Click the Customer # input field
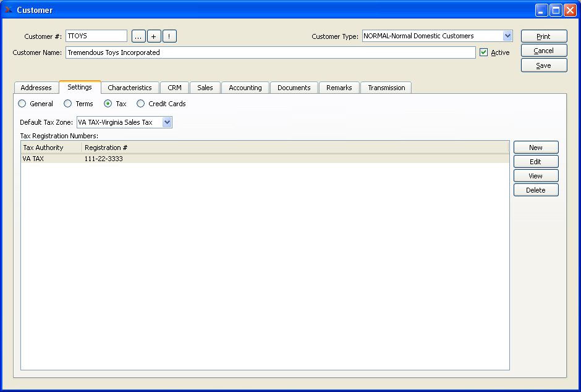 point(96,36)
